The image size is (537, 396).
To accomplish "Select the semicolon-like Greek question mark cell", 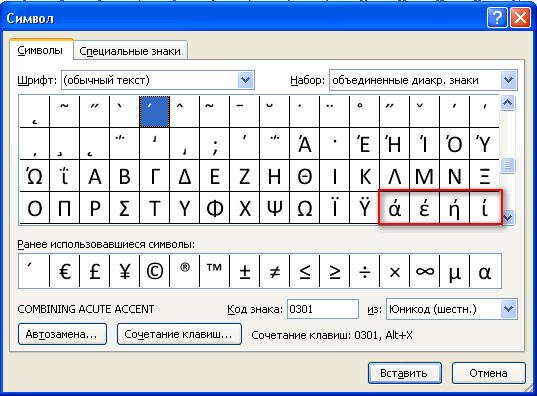I will click(214, 144).
